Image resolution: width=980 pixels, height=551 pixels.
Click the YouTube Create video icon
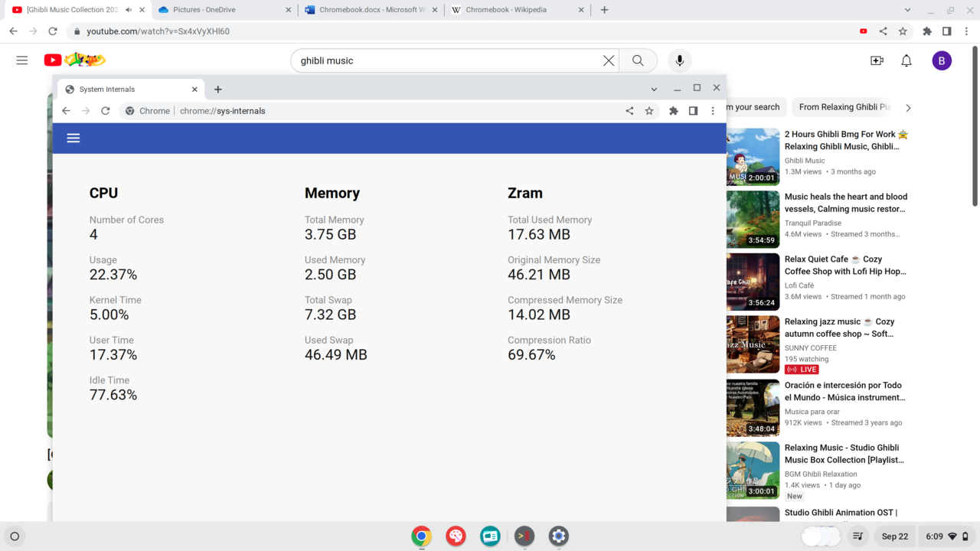(877, 60)
